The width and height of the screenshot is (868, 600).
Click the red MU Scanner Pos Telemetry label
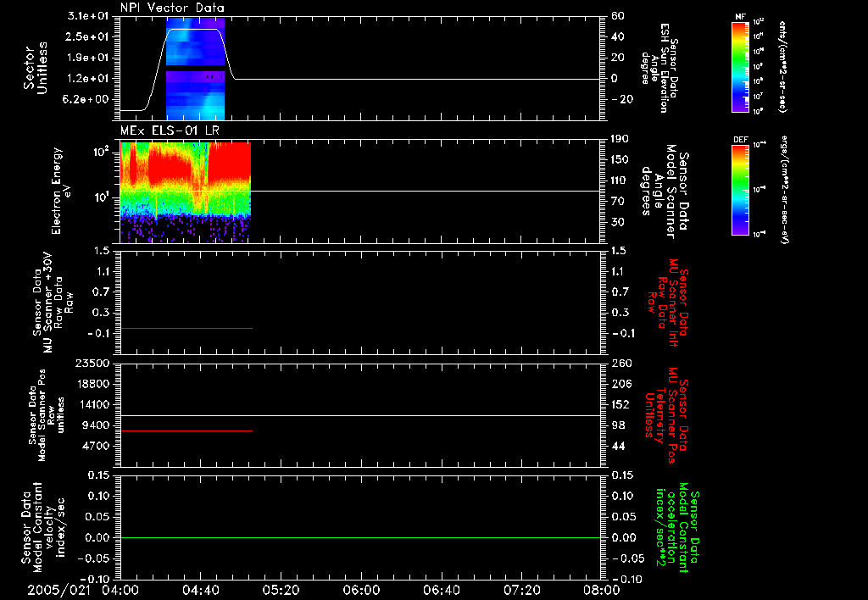[667, 415]
